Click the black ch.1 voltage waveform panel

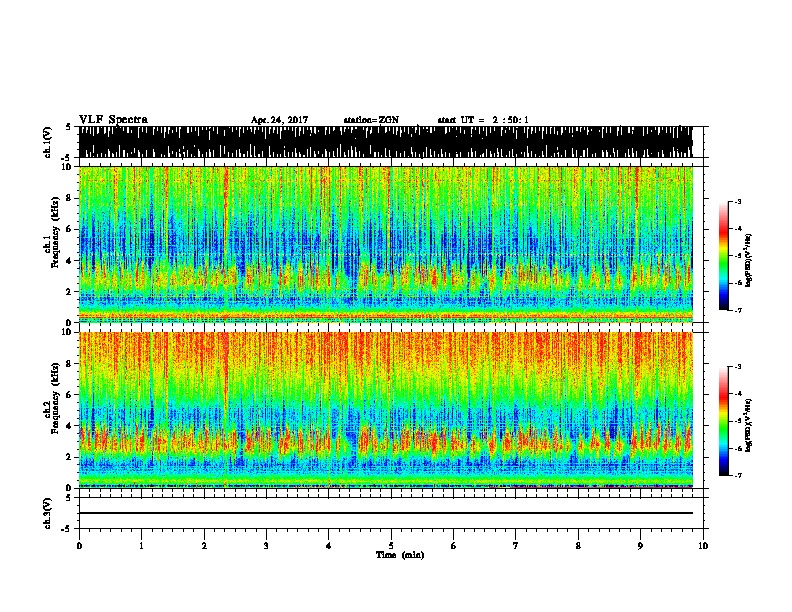pos(385,142)
